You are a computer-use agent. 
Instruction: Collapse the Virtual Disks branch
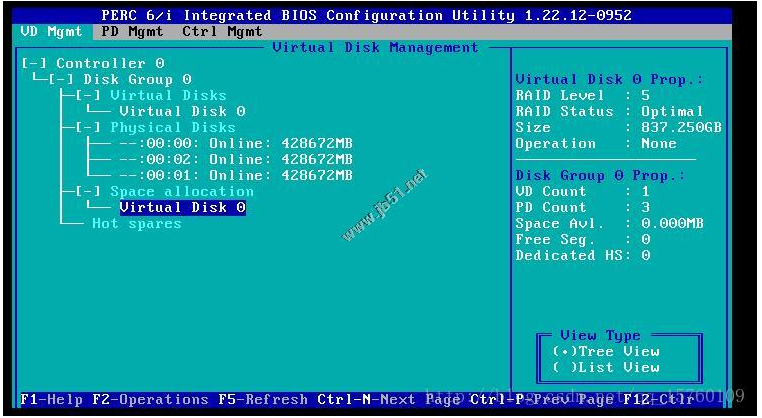click(x=88, y=96)
